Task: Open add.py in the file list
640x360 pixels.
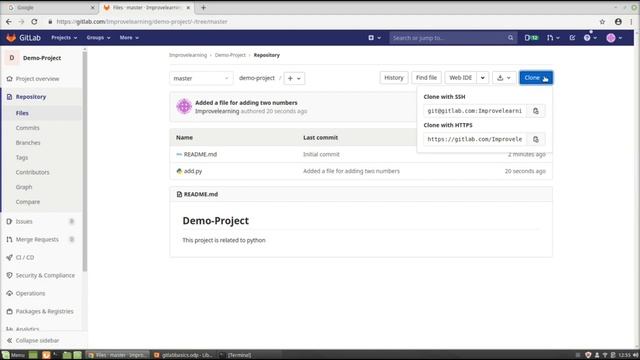Action: tap(193, 171)
